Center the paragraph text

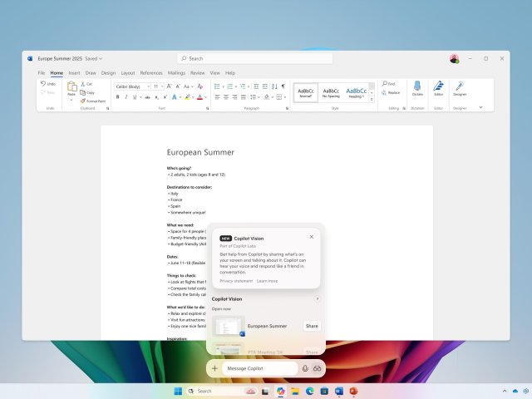226,97
